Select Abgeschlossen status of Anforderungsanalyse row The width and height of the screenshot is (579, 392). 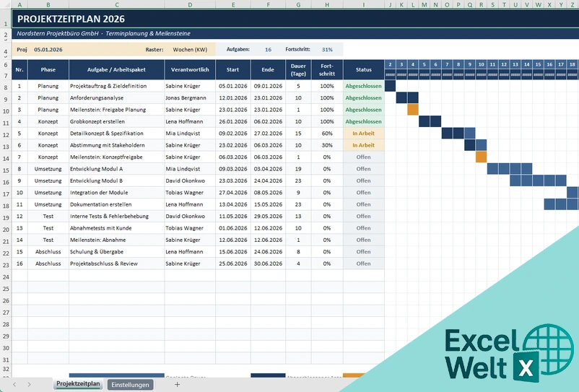(x=364, y=97)
